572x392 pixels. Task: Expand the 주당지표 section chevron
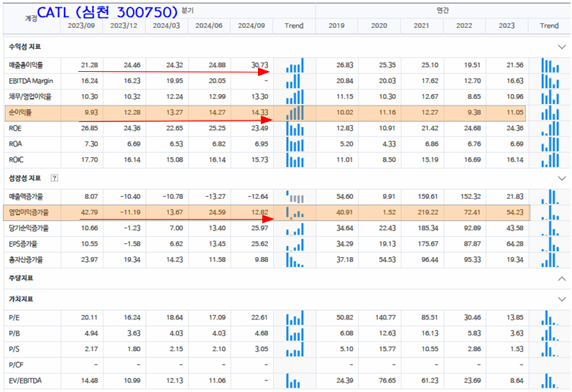click(x=561, y=278)
